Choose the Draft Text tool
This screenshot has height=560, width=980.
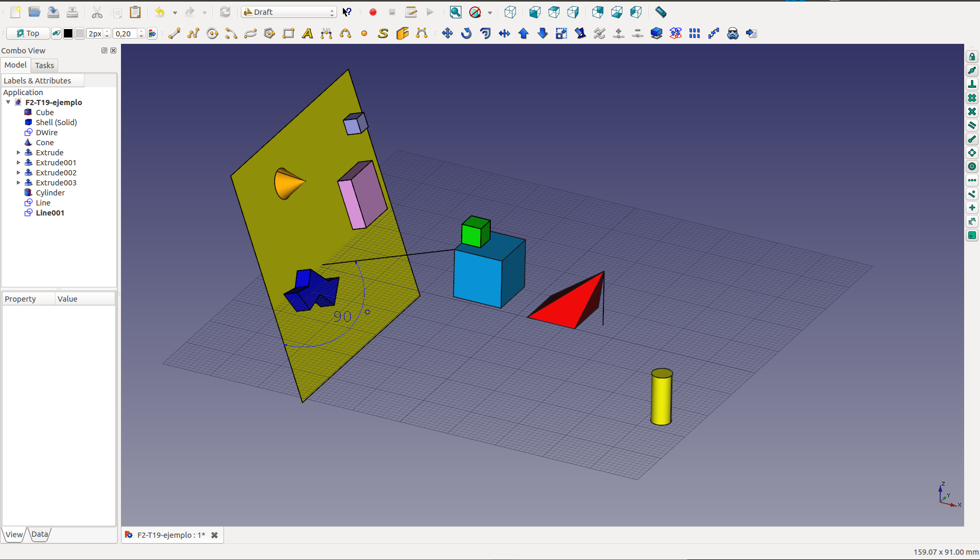(x=307, y=33)
